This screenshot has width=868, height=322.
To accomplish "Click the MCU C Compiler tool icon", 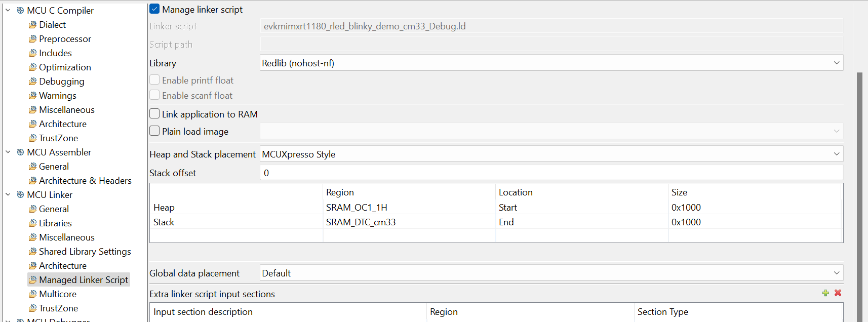I will click(x=21, y=11).
